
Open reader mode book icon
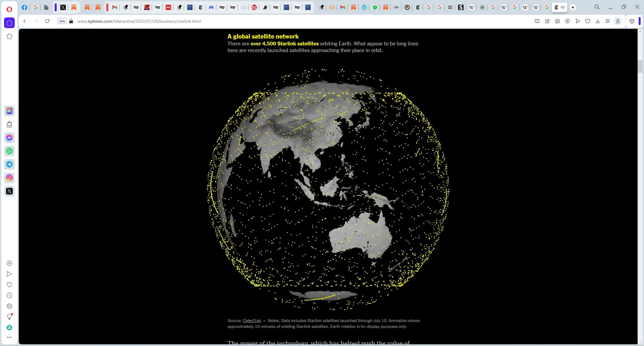point(537,21)
